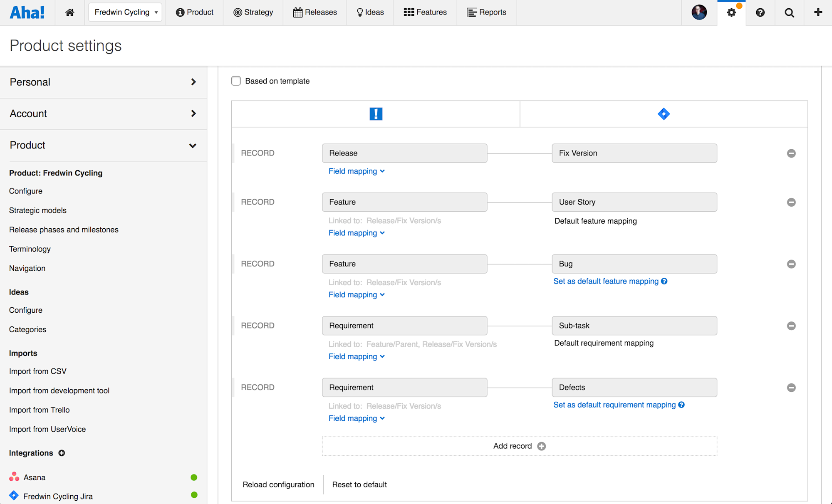The width and height of the screenshot is (832, 504).
Task: Enable the Based on template checkbox
Action: 236,81
